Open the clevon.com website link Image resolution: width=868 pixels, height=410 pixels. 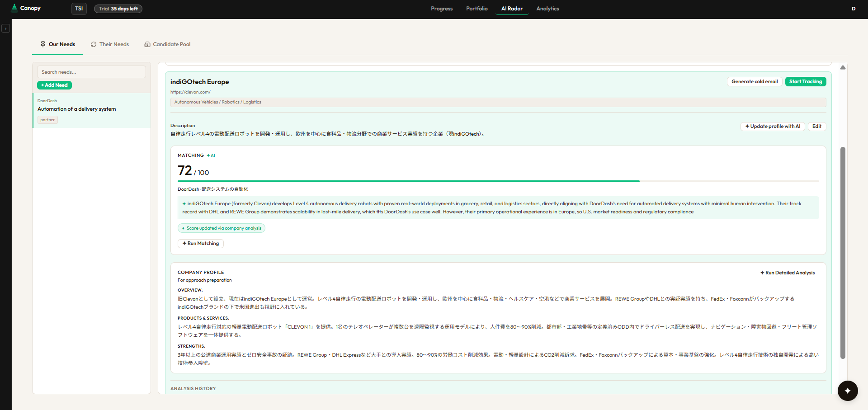pyautogui.click(x=190, y=92)
